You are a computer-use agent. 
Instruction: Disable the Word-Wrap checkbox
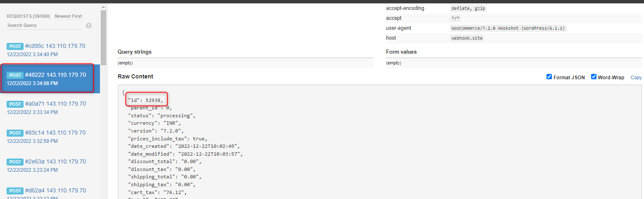pos(594,77)
